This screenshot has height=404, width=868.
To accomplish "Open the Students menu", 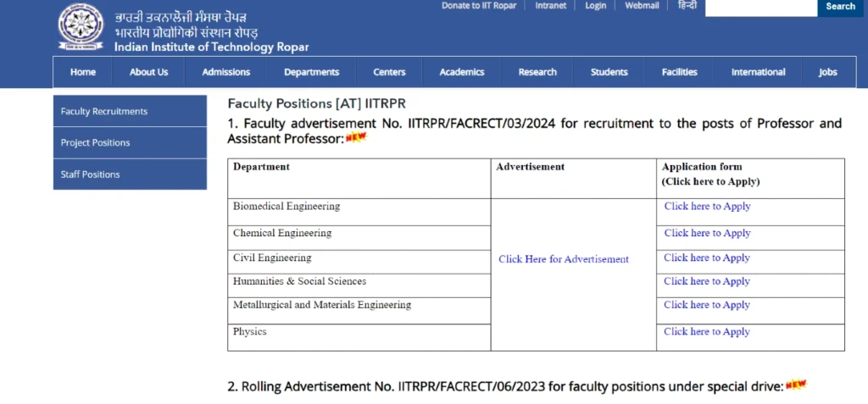I will click(x=609, y=72).
